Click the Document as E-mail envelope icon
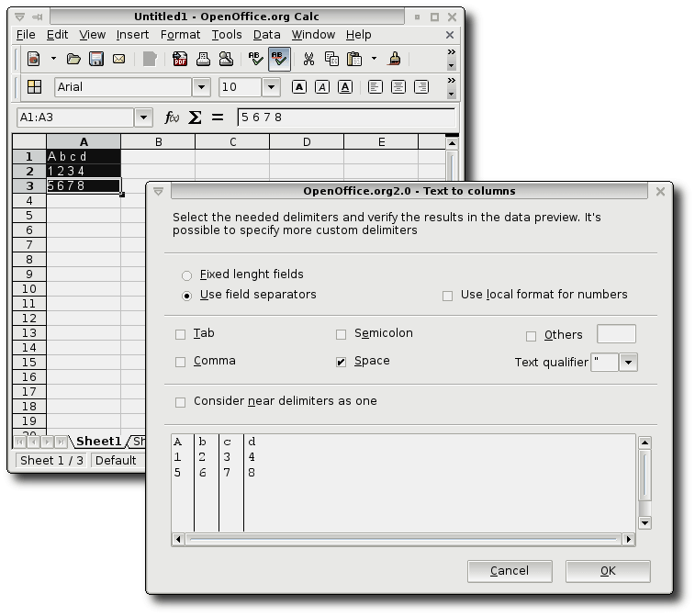This screenshot has width=695, height=616. 118,59
